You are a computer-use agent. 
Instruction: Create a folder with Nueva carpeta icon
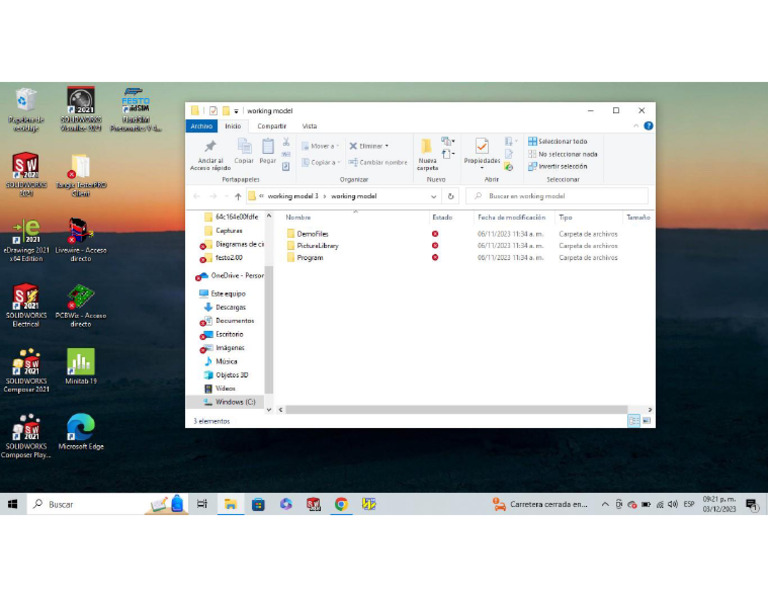pos(427,148)
